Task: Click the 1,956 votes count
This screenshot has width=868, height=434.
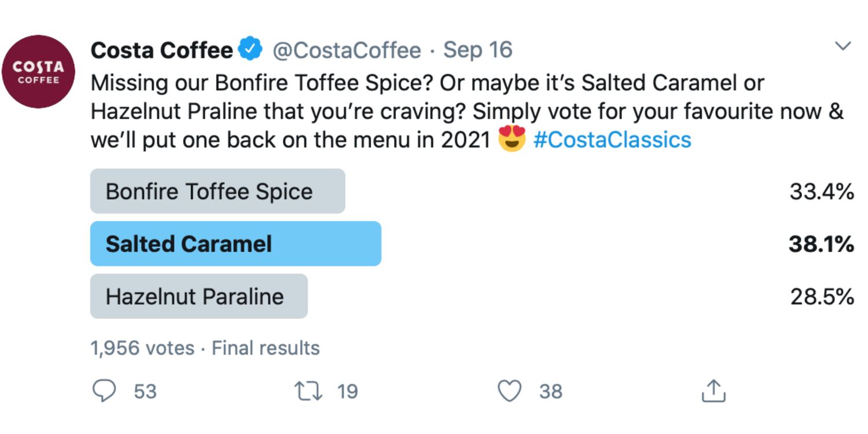Action: click(x=142, y=348)
